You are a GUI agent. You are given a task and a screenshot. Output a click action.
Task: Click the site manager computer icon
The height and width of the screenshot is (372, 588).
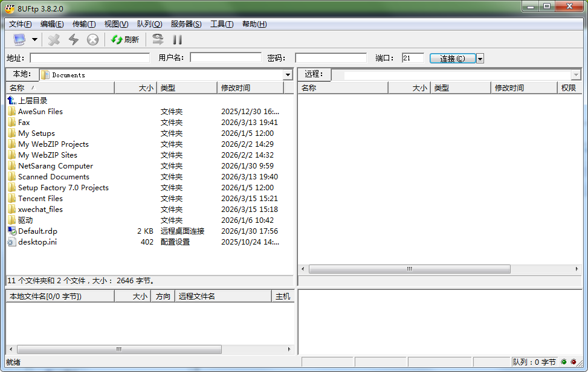(x=19, y=40)
